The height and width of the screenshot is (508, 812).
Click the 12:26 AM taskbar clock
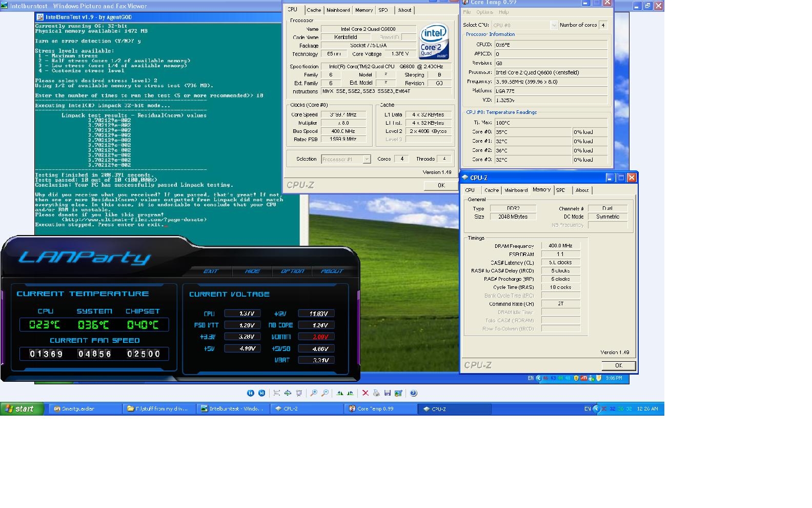point(647,409)
